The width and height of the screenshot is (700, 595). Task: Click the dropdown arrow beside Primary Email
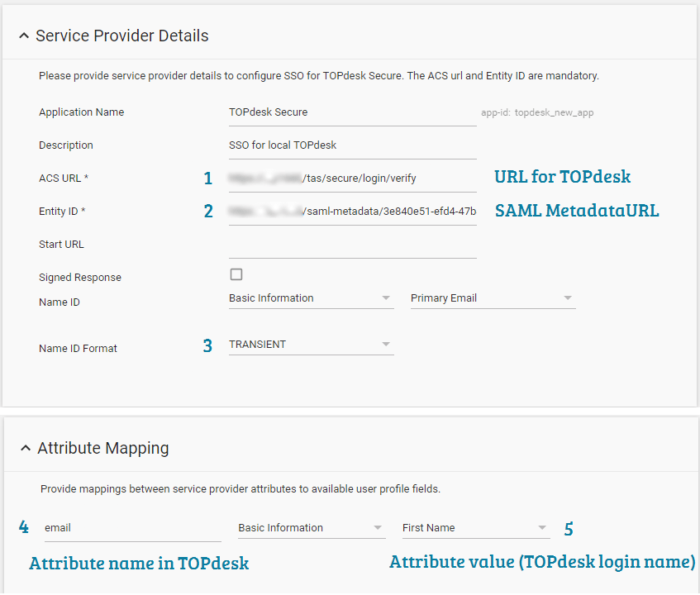click(568, 297)
